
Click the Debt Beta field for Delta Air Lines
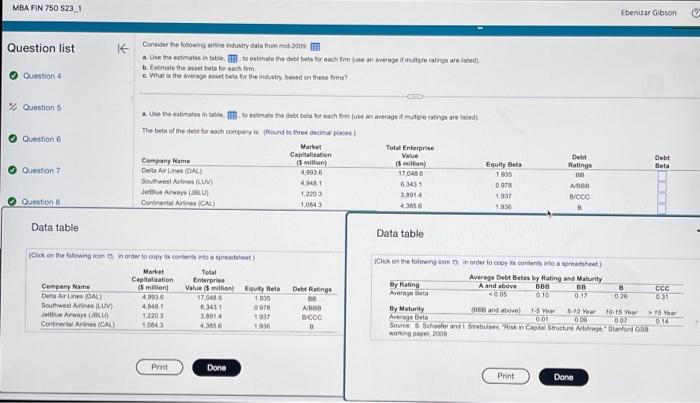pos(662,176)
